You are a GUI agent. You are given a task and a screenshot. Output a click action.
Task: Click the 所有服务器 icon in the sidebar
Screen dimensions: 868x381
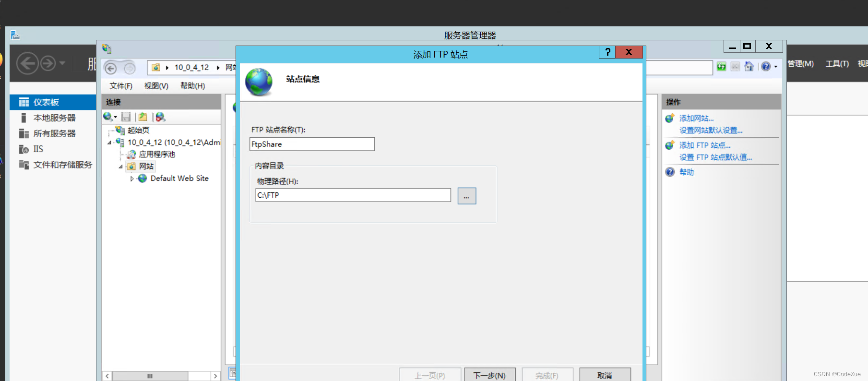pyautogui.click(x=24, y=133)
